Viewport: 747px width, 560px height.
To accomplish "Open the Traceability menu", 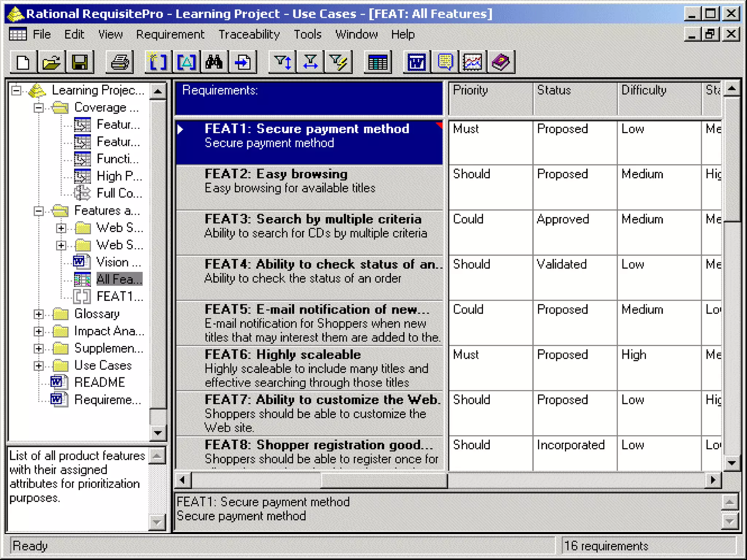I will [249, 35].
